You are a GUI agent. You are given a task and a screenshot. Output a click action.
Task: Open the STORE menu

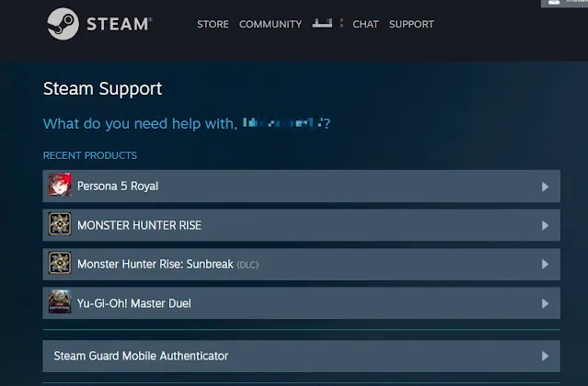[213, 24]
